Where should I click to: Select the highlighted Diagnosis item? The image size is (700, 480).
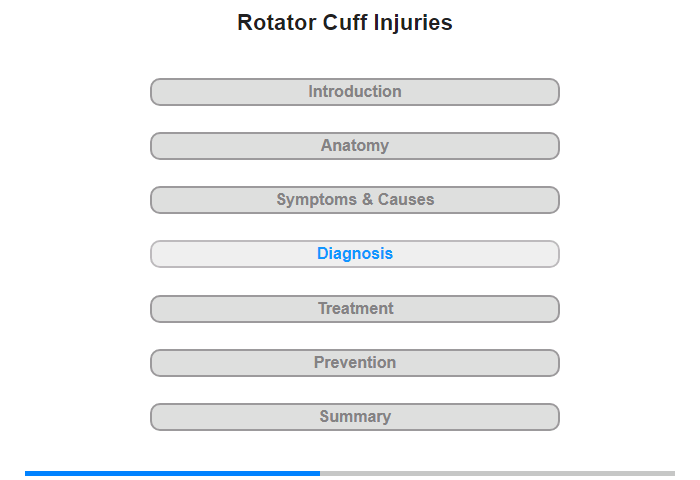pyautogui.click(x=355, y=254)
